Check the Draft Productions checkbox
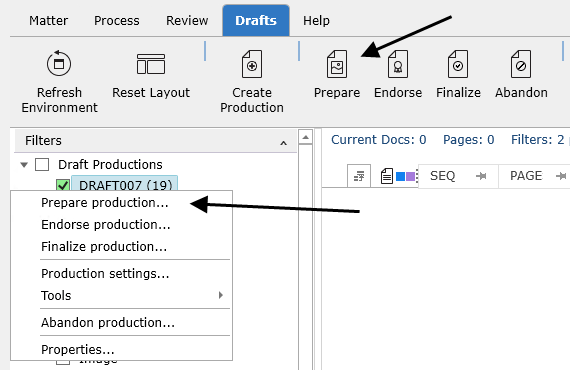This screenshot has width=570, height=370. pos(42,165)
